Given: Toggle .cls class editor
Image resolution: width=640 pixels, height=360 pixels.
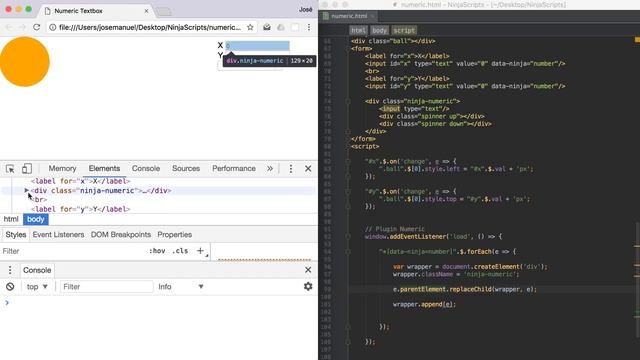Looking at the screenshot, I should click(x=180, y=251).
